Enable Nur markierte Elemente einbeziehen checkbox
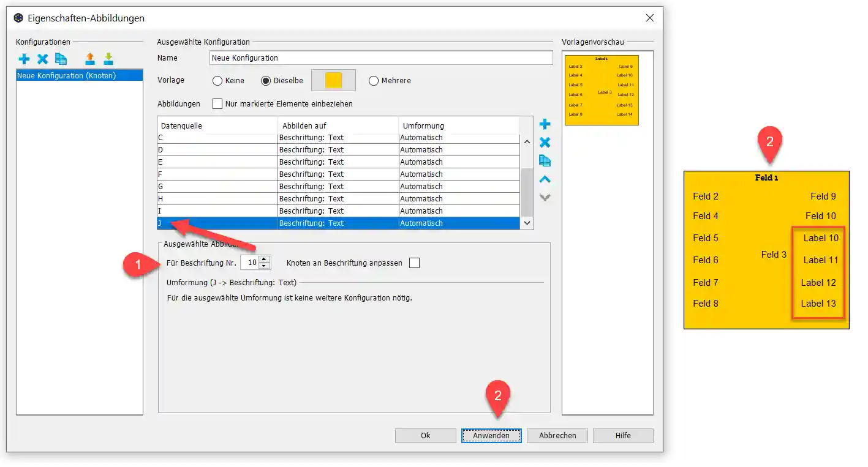 pos(217,104)
